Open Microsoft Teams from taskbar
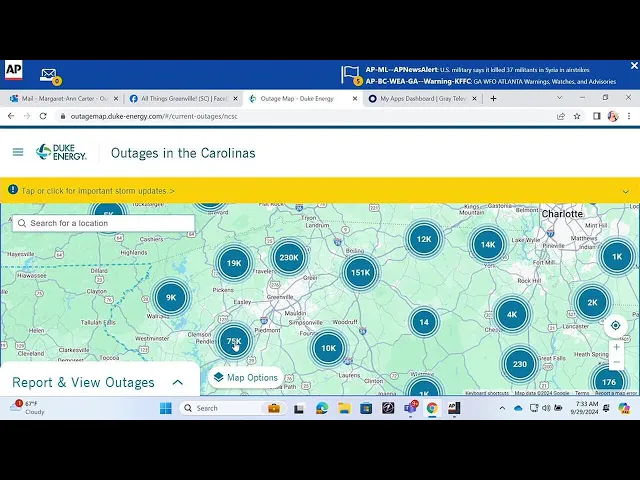This screenshot has width=640, height=480. (x=410, y=408)
